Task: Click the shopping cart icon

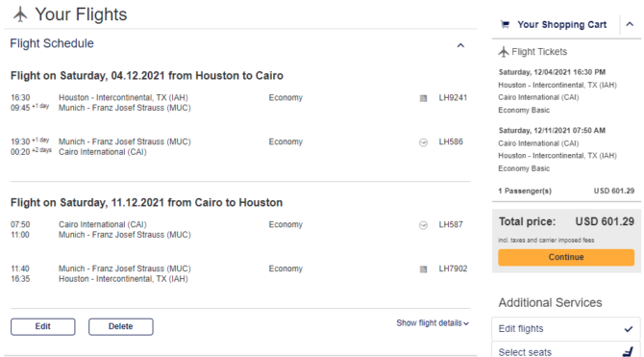Action: pyautogui.click(x=506, y=25)
